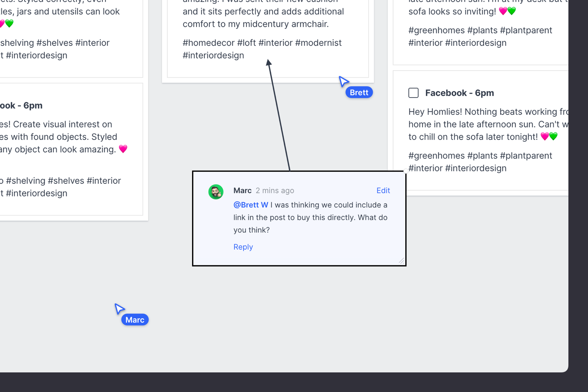Viewport: 588px width, 392px height.
Task: Select the Brett cursor name label
Action: pos(359,93)
